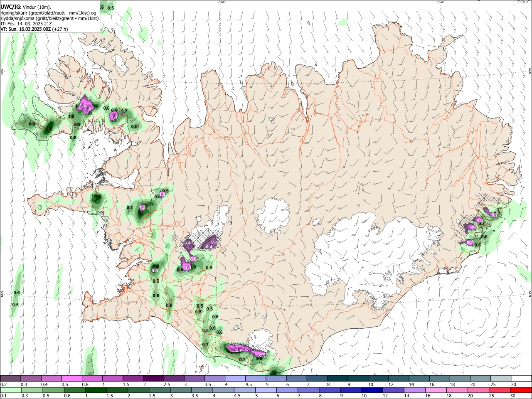
Task: Click the 'slydda/snjókoma' legend description line
Action: pyautogui.click(x=49, y=18)
